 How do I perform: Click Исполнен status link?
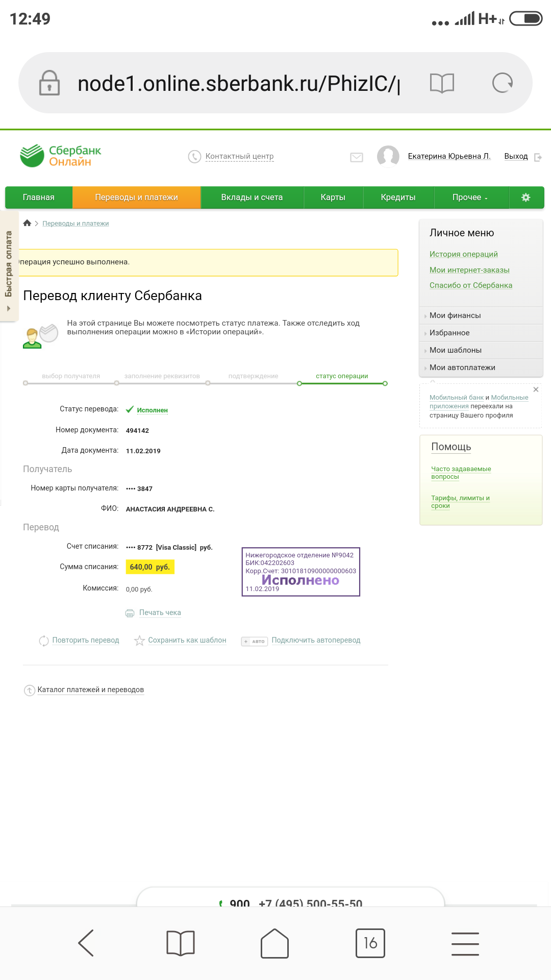coord(152,410)
